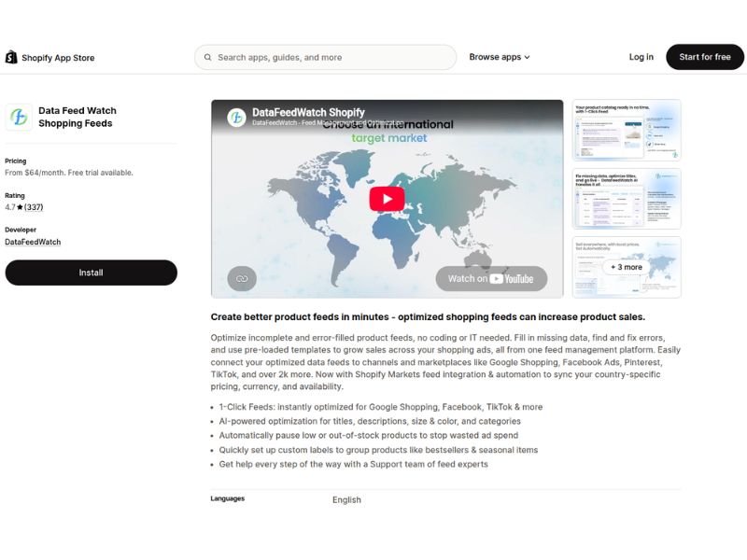Play the DataFeedWatch YouTube video
Image resolution: width=747 pixels, height=560 pixels.
(387, 199)
